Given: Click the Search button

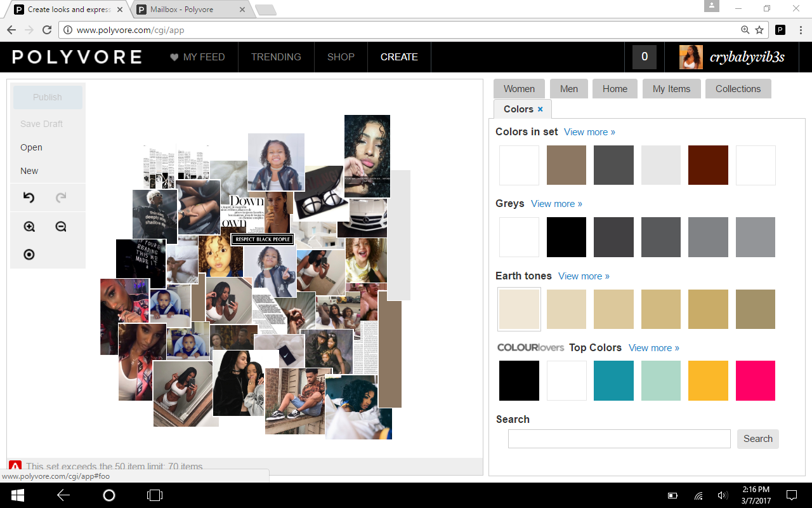Looking at the screenshot, I should coord(757,439).
